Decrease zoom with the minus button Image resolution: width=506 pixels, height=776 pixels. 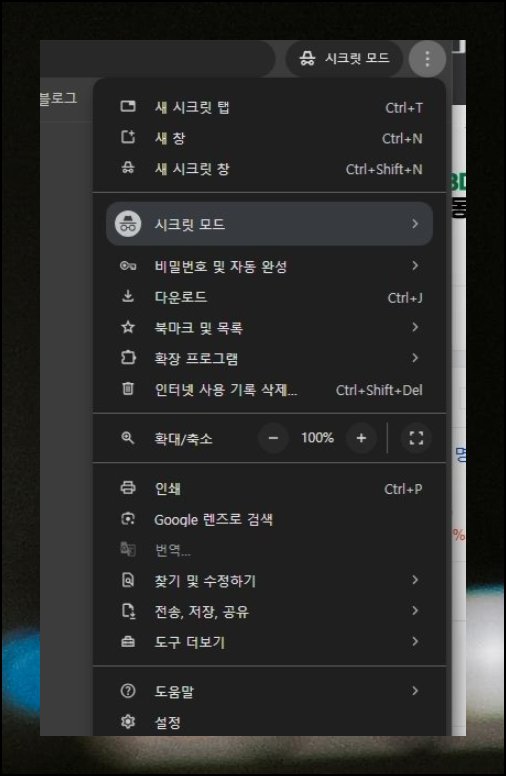tap(273, 438)
